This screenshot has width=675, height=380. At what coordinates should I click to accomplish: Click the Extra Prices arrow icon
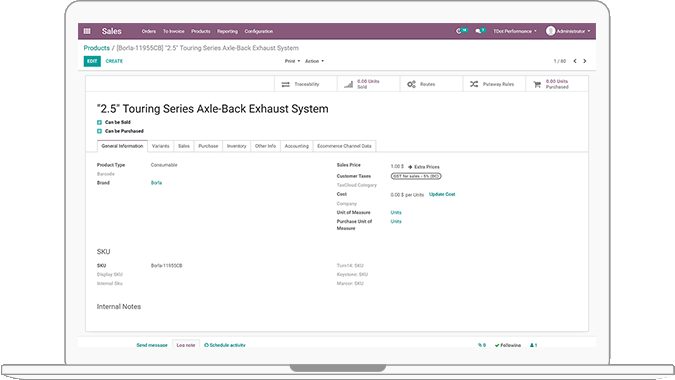[410, 167]
